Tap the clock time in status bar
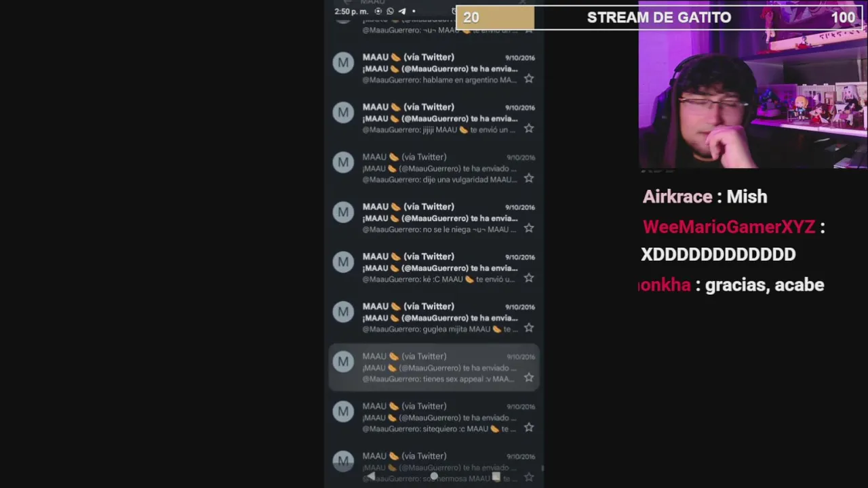Viewport: 868px width, 488px height. coord(351,12)
